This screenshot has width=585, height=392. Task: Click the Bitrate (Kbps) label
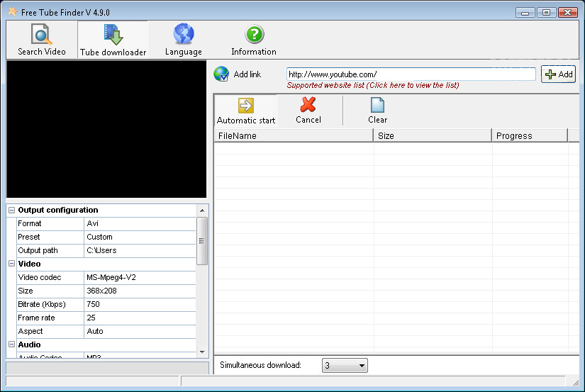(42, 304)
